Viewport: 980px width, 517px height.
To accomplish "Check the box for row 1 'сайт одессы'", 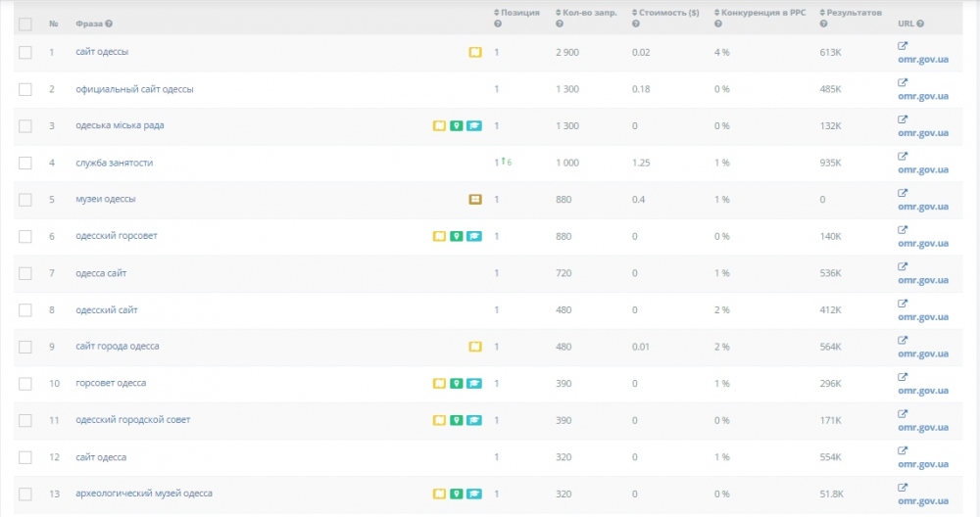I will [25, 52].
